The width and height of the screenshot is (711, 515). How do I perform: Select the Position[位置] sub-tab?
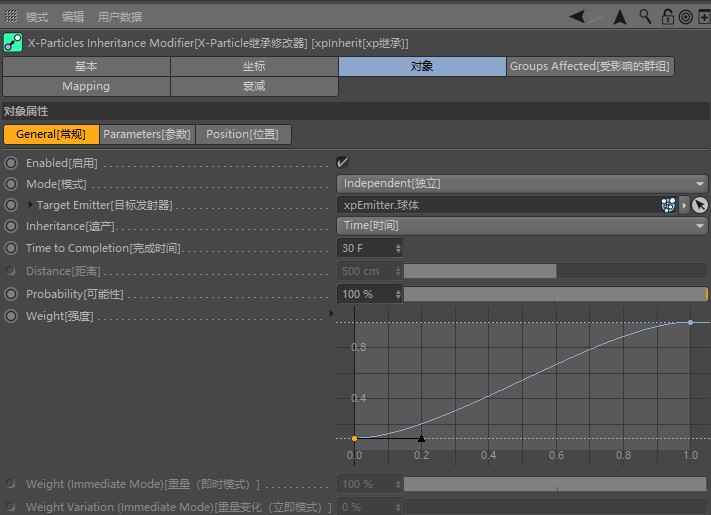[x=243, y=134]
